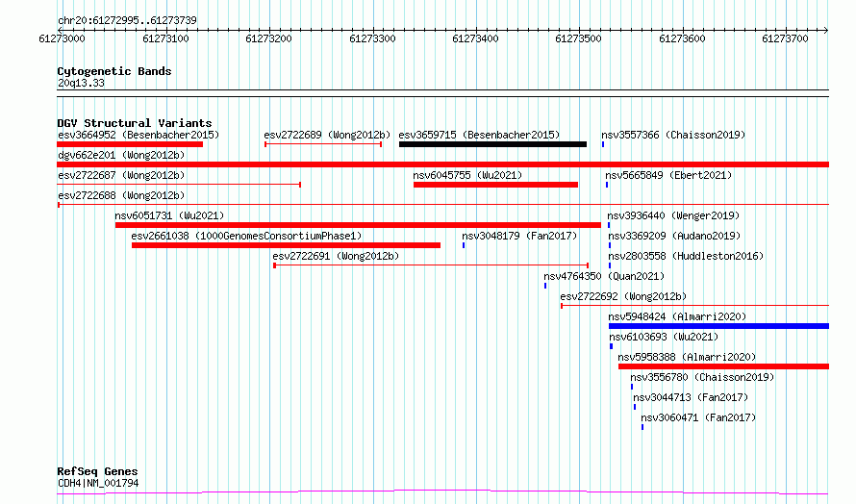Click the small blue marker of nsv3048179

464,245
